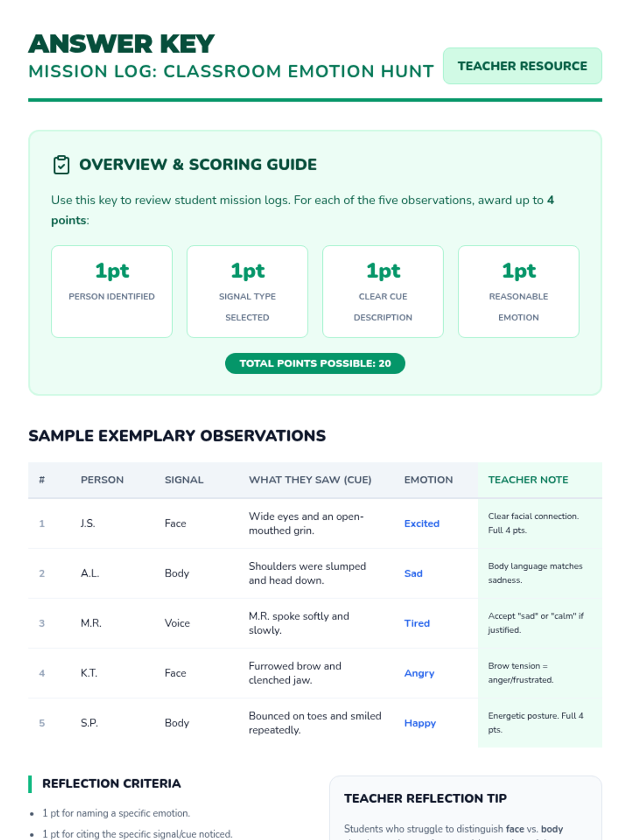This screenshot has width=630, height=840.
Task: Click the Teacher Reflection Tip heading
Action: tap(425, 799)
